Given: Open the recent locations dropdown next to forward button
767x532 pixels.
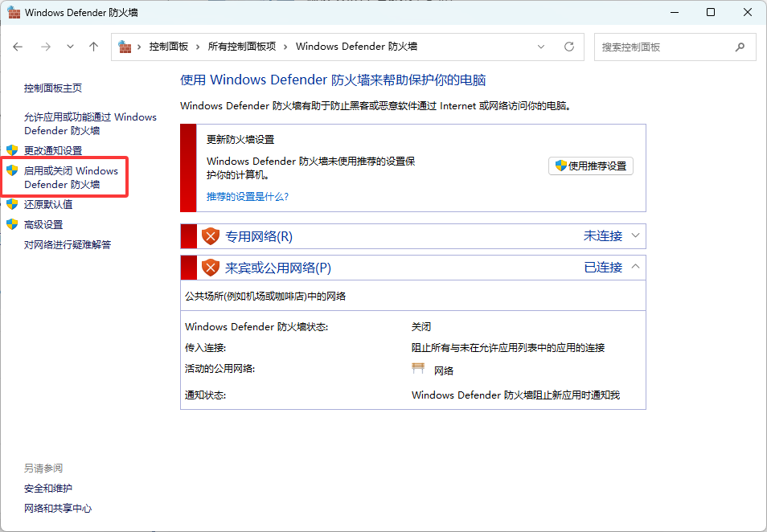Looking at the screenshot, I should 70,47.
